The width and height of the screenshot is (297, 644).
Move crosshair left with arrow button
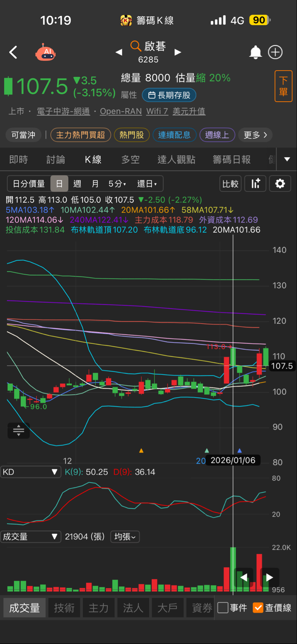[x=244, y=577]
